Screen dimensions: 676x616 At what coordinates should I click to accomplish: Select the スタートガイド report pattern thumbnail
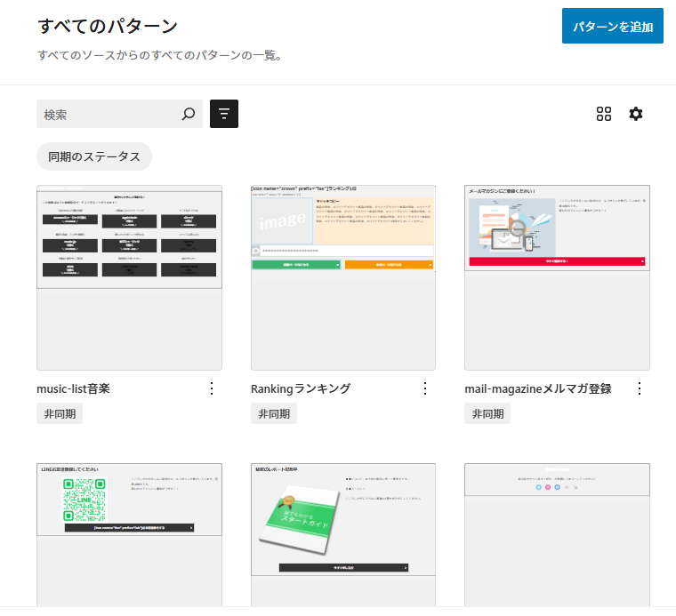click(343, 533)
